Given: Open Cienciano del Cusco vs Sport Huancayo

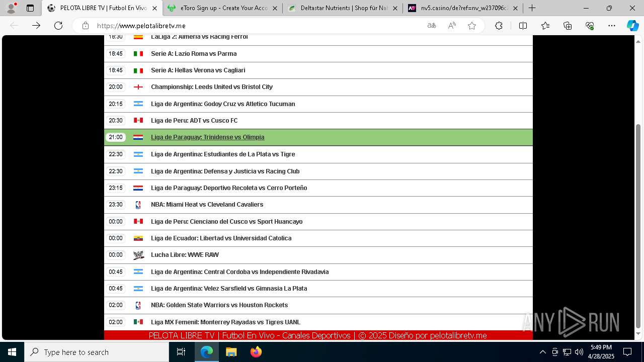Looking at the screenshot, I should click(x=226, y=222).
